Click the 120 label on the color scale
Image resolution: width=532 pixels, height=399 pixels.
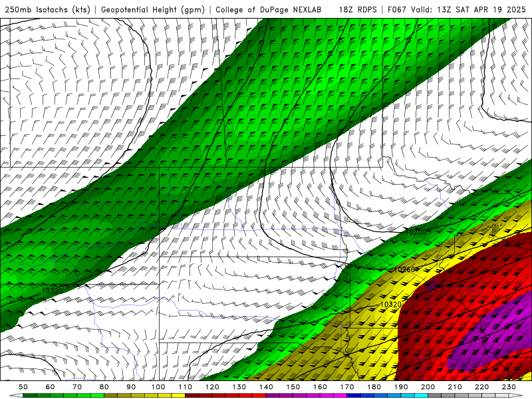point(212,387)
